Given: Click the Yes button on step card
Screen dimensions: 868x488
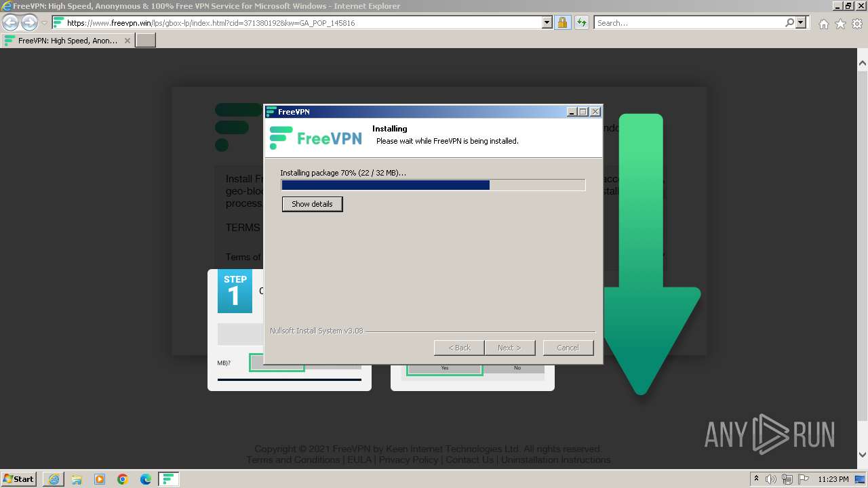Looking at the screenshot, I should pos(445,368).
